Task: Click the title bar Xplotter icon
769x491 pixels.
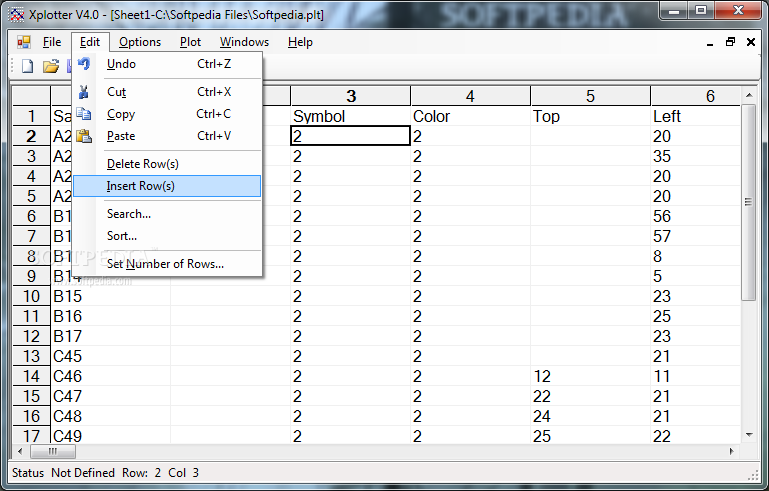Action: tap(17, 15)
